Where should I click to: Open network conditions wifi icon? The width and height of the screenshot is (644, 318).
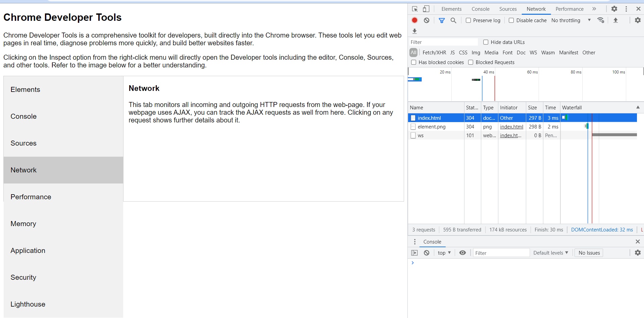(600, 20)
